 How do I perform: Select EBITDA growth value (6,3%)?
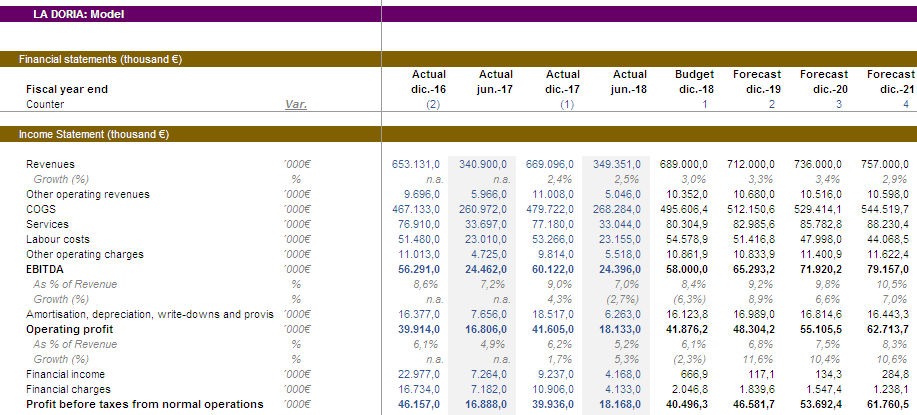(x=690, y=299)
